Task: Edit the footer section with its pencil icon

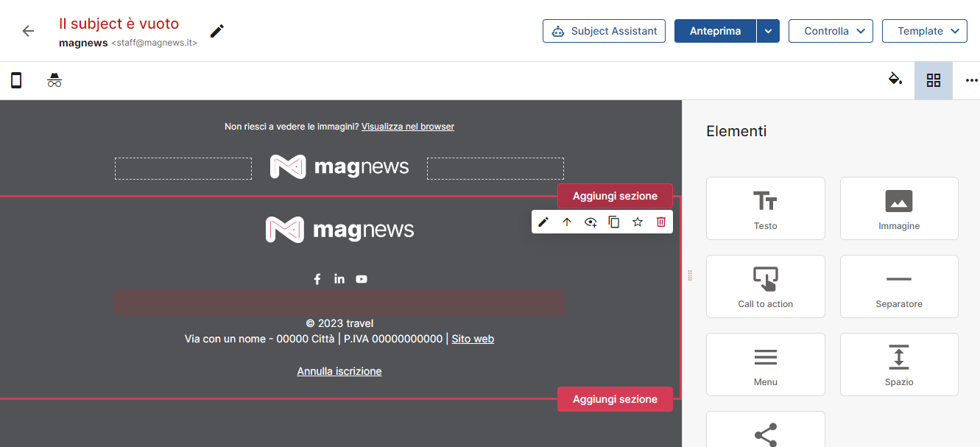Action: click(543, 222)
